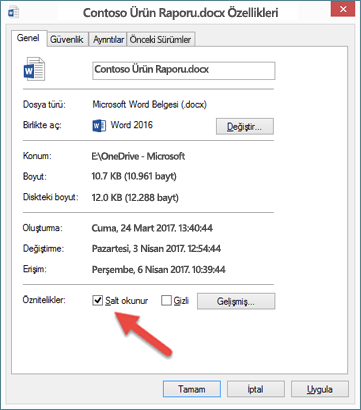Screen dimensions: 361x410
Task: Click the 'Birlikte aç:' label
Action: (x=42, y=125)
